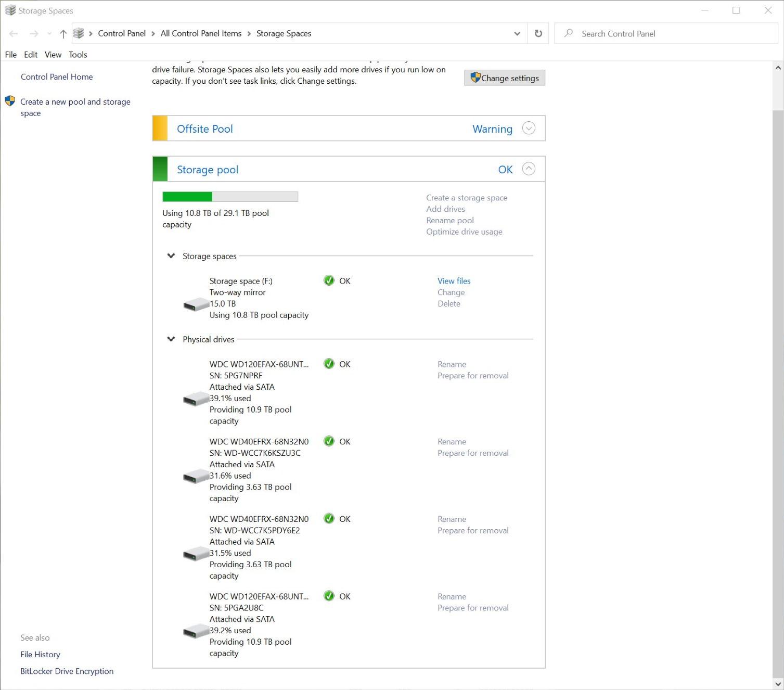Click the pool capacity usage bar
This screenshot has width=784, height=690.
point(230,197)
